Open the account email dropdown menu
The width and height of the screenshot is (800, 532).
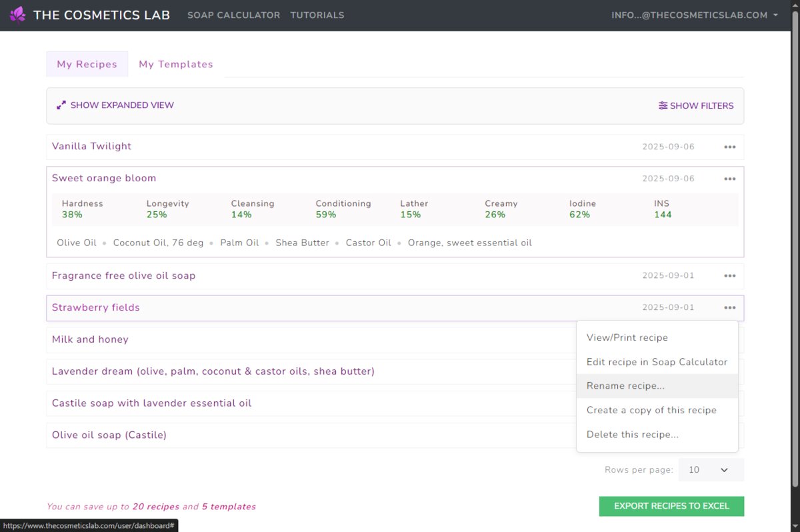tap(695, 15)
